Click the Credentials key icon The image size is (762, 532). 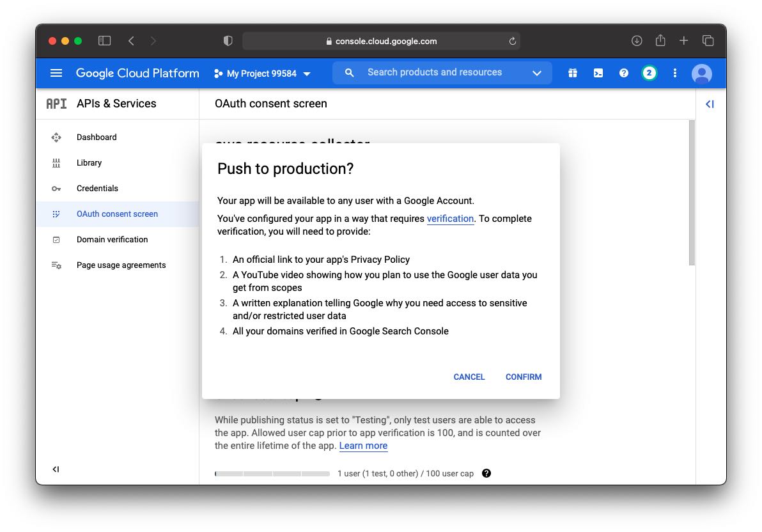pos(56,189)
